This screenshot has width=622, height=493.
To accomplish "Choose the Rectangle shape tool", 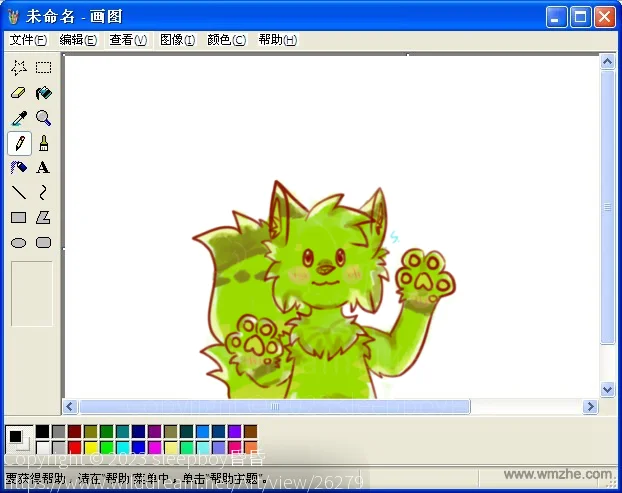I will coord(19,218).
